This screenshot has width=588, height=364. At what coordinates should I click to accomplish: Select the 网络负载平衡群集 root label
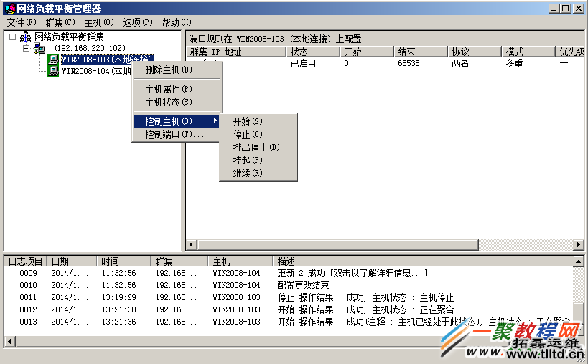coord(69,37)
